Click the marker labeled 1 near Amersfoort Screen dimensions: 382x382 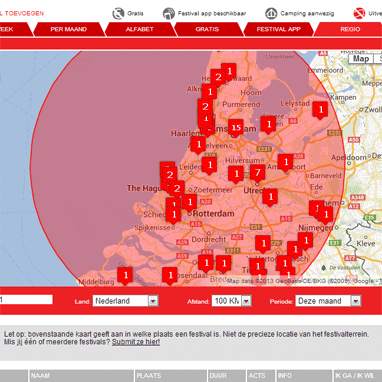286,163
